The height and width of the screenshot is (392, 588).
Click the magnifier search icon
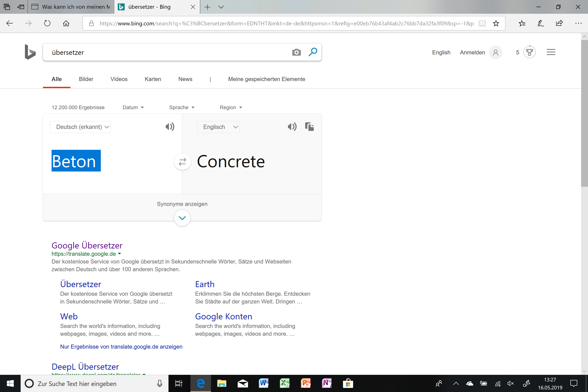313,52
